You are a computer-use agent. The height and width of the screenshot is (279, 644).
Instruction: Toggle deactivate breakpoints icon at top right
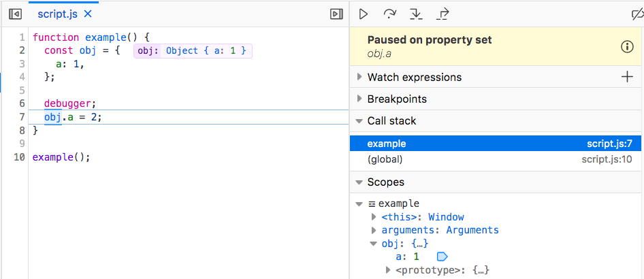pos(637,14)
